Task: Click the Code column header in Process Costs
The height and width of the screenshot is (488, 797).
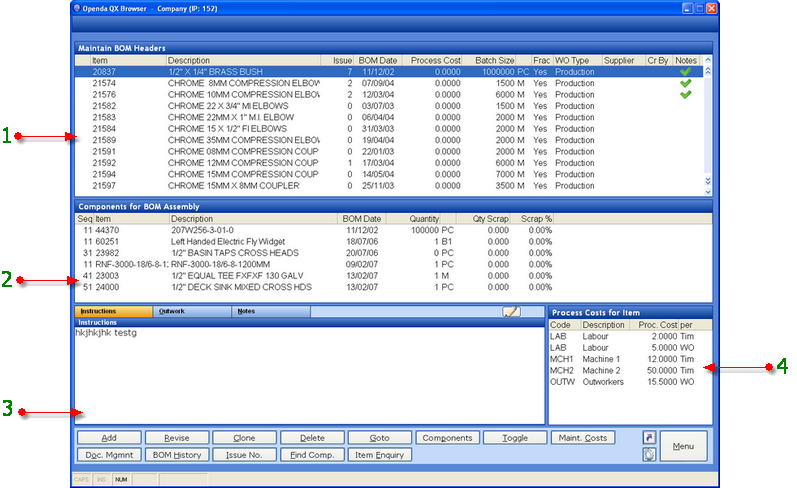Action: [563, 325]
